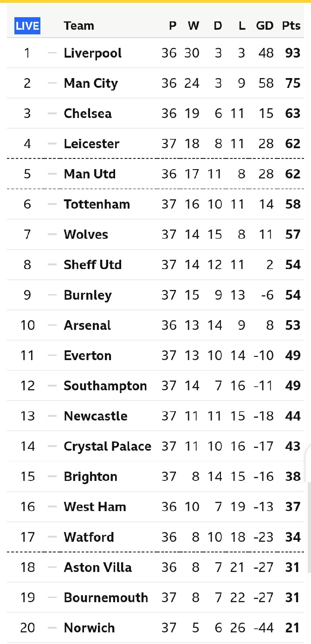
Task: Click the Pts column header
Action: point(291,26)
